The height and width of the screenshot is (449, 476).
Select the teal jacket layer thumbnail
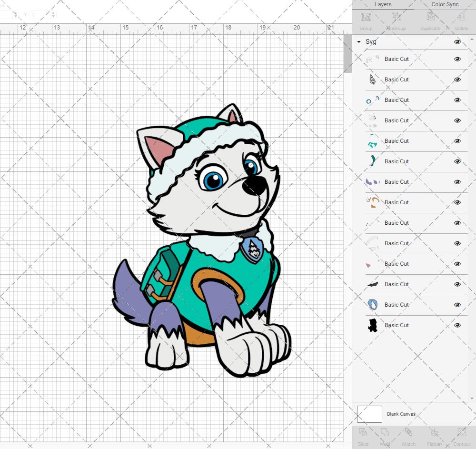(x=373, y=141)
